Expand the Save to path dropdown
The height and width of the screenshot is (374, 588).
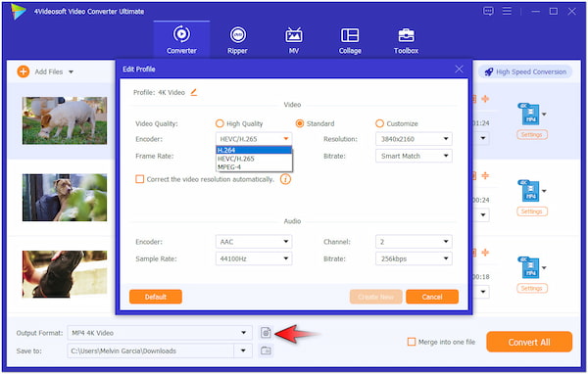pyautogui.click(x=243, y=351)
